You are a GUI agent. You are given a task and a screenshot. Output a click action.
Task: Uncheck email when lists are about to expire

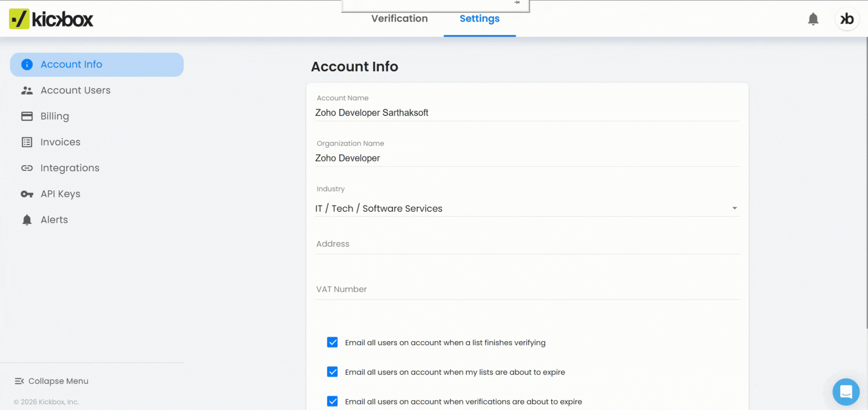(332, 372)
